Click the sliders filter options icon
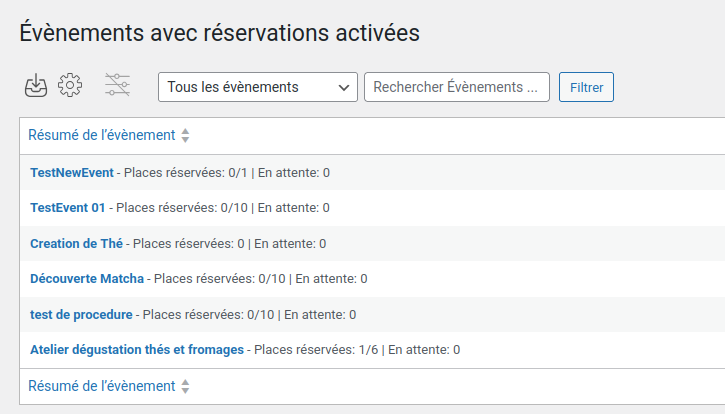Screen dimensions: 725x414 pyautogui.click(x=117, y=86)
